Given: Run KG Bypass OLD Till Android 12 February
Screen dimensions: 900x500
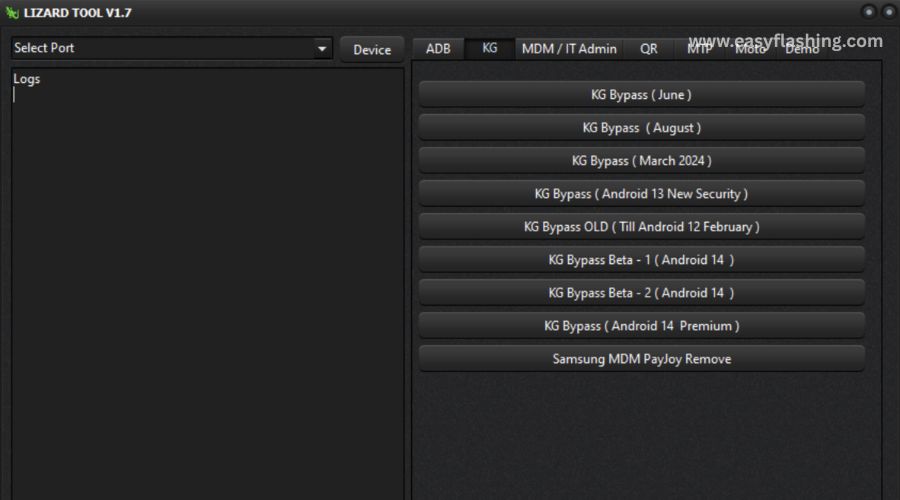Looking at the screenshot, I should tap(642, 227).
